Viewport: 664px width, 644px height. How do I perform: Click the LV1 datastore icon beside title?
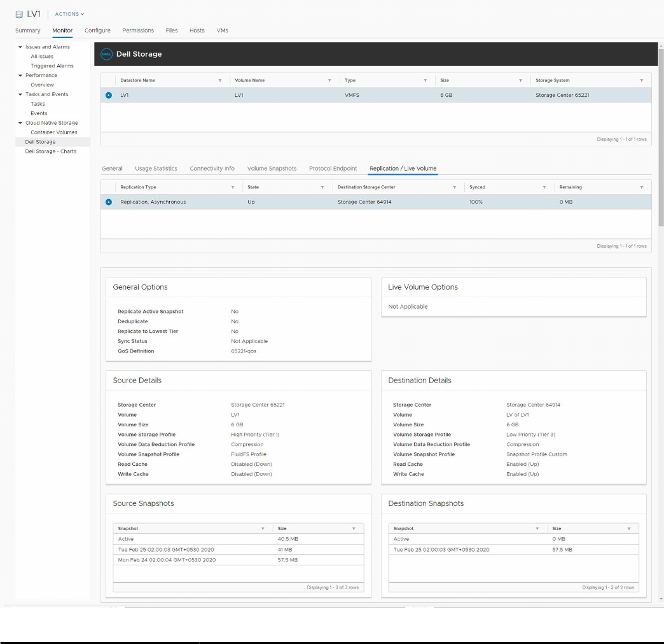click(x=19, y=14)
